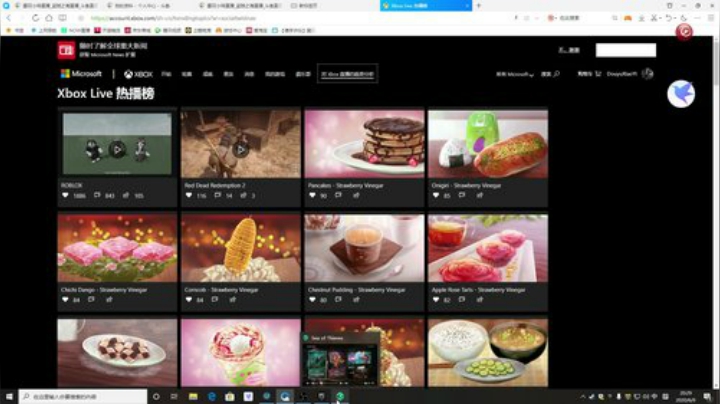
Task: Comment on the Apple Rose Tarts post
Action: pos(462,300)
